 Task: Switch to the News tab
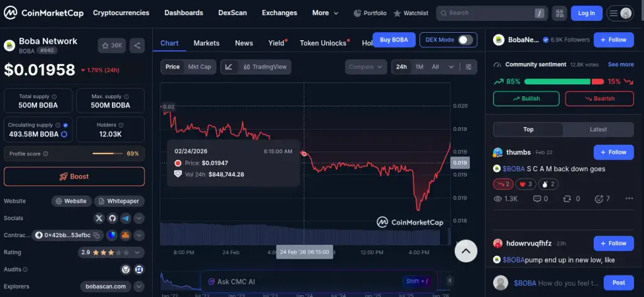243,43
